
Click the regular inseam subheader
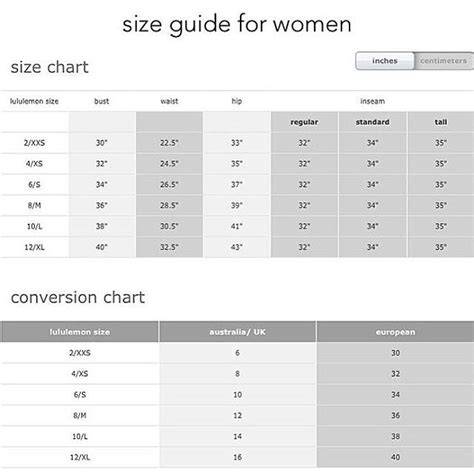(x=304, y=122)
